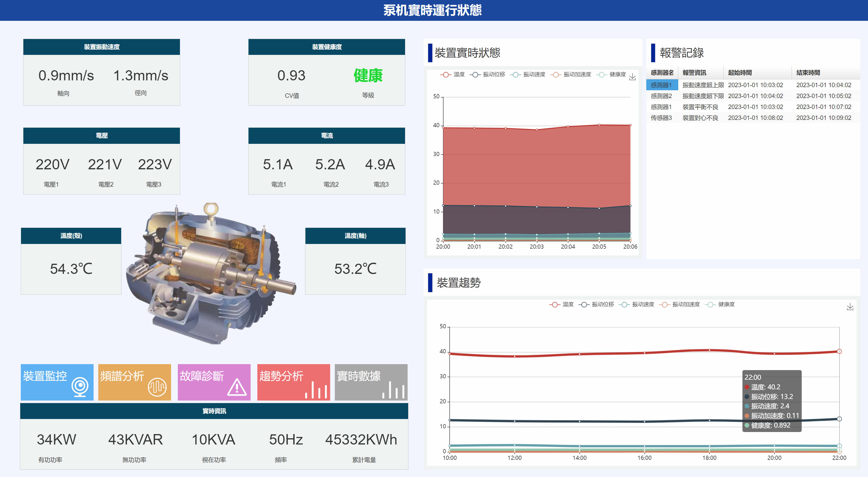Click the bar chart icon on 趨勢分析 tile

pyautogui.click(x=316, y=390)
